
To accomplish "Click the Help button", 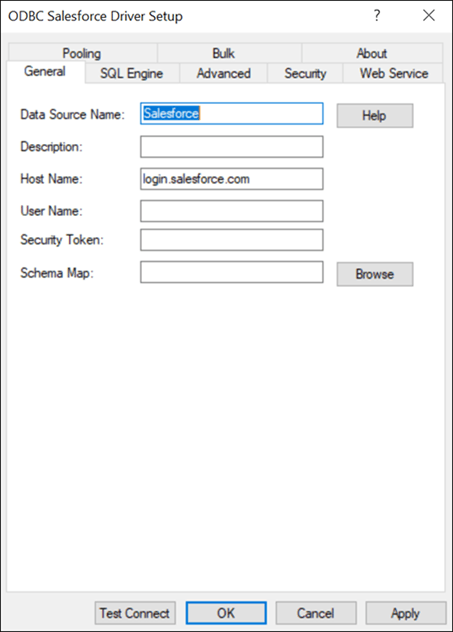I will 375,116.
